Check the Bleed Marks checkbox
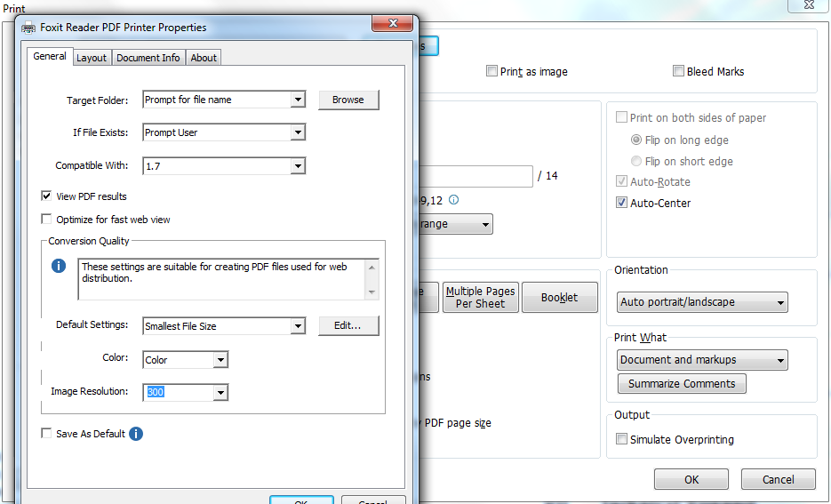The image size is (831, 504). (x=678, y=72)
